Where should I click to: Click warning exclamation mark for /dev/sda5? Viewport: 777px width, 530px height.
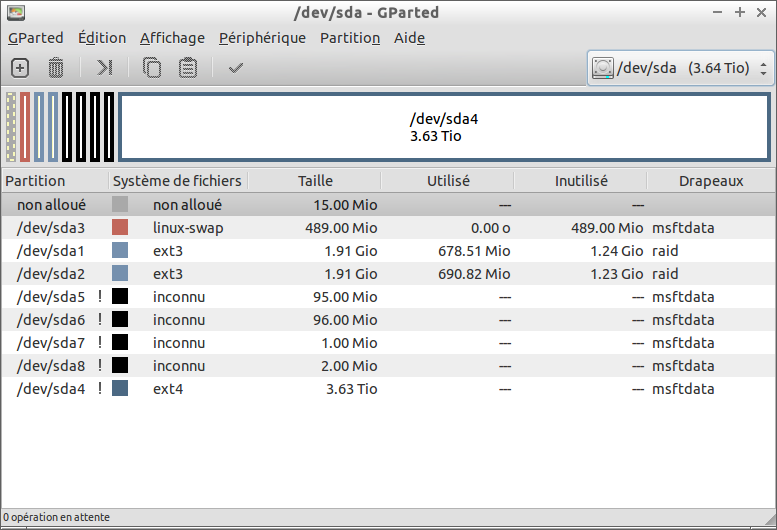[100, 296]
